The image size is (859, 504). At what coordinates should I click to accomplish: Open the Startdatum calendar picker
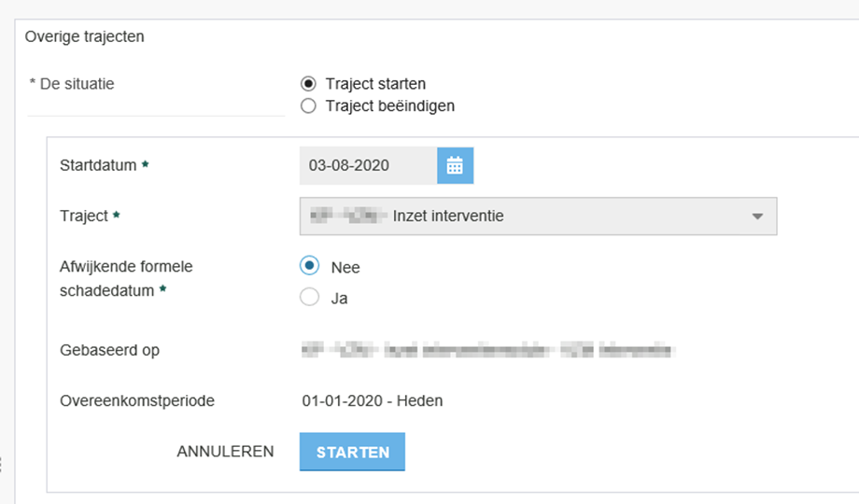coord(455,166)
